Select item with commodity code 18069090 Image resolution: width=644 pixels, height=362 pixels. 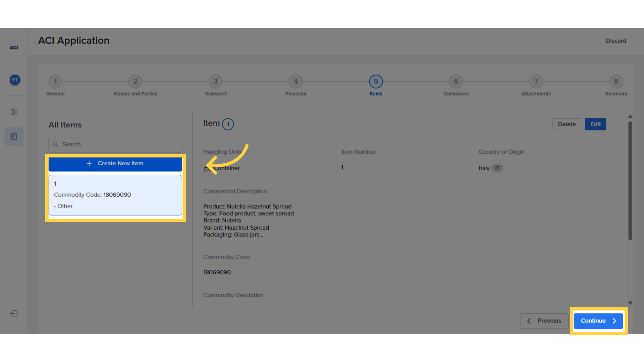tap(115, 195)
